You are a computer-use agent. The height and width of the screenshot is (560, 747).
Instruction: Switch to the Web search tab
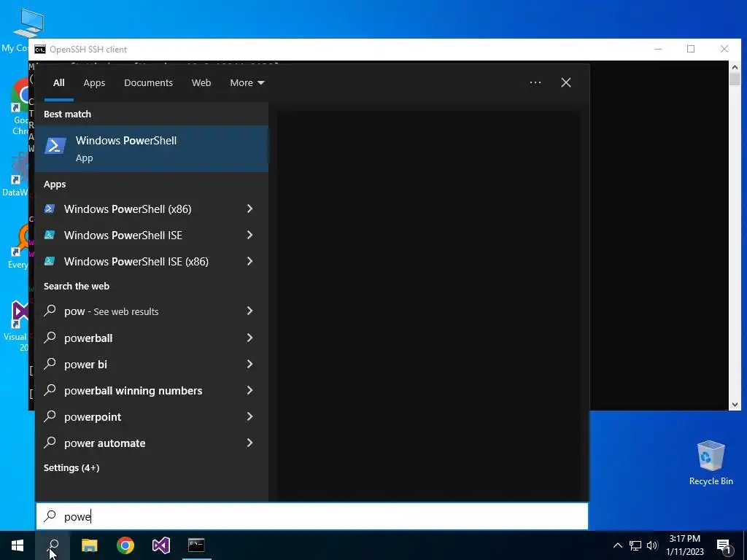tap(201, 83)
